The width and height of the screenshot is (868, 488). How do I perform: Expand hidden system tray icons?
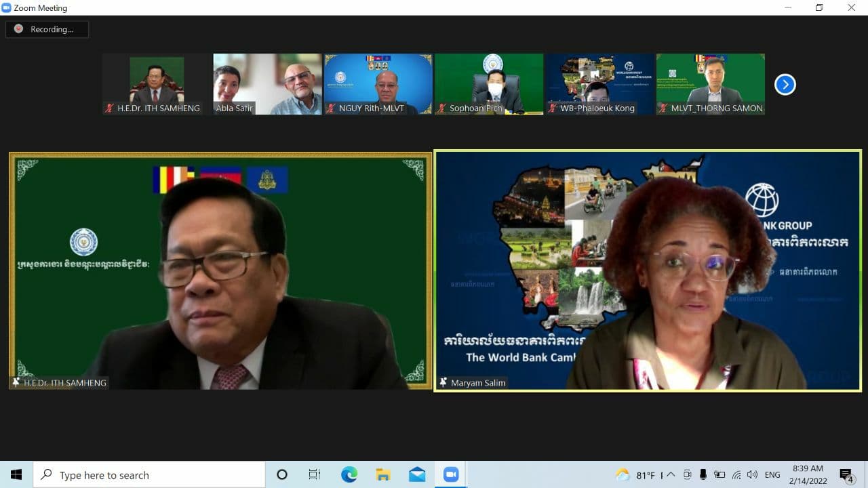(x=671, y=475)
